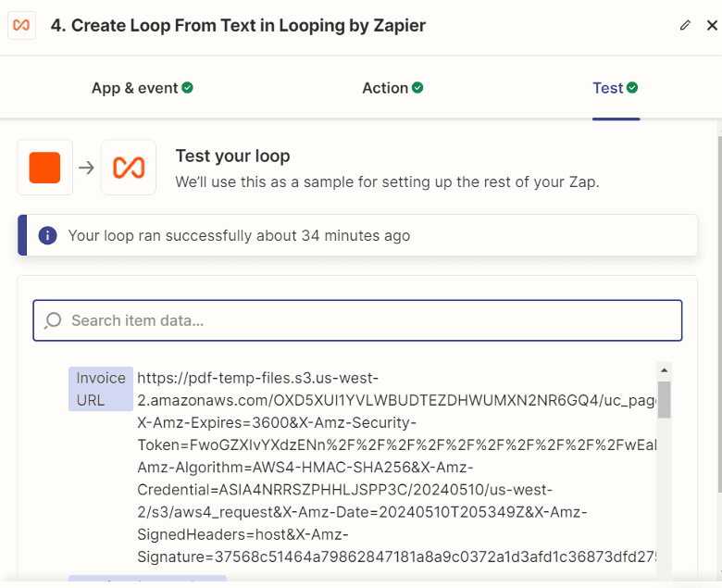Focus the Search item data field
Viewport: 722px width, 588px height.
tap(357, 320)
